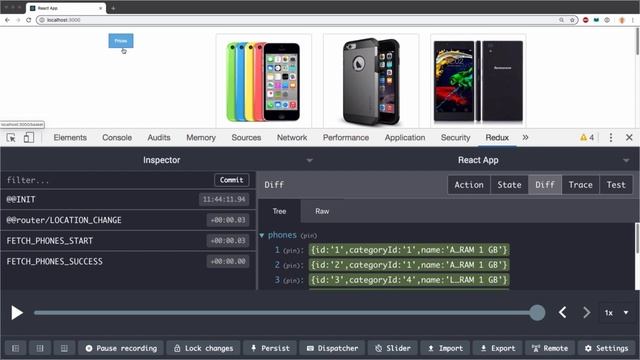640x360 pixels.
Task: Toggle Persist state
Action: (270, 348)
